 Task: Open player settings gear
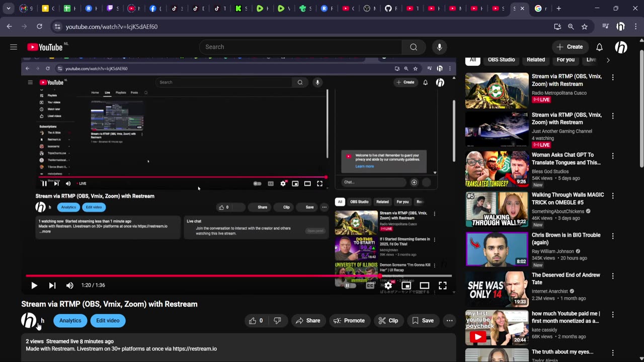(x=388, y=286)
